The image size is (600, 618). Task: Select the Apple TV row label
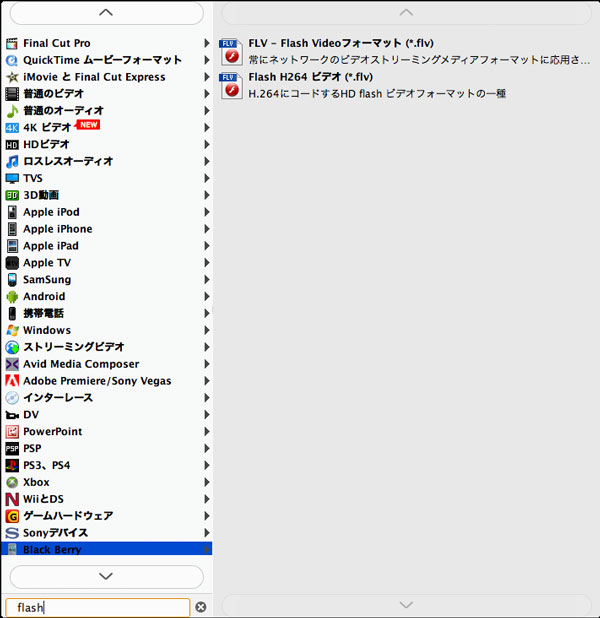[47, 263]
